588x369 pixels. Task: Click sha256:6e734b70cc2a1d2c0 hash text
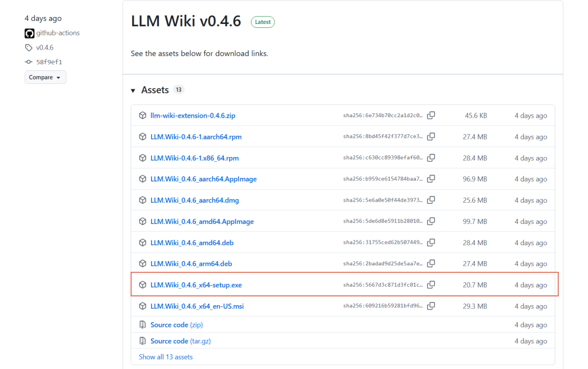383,115
